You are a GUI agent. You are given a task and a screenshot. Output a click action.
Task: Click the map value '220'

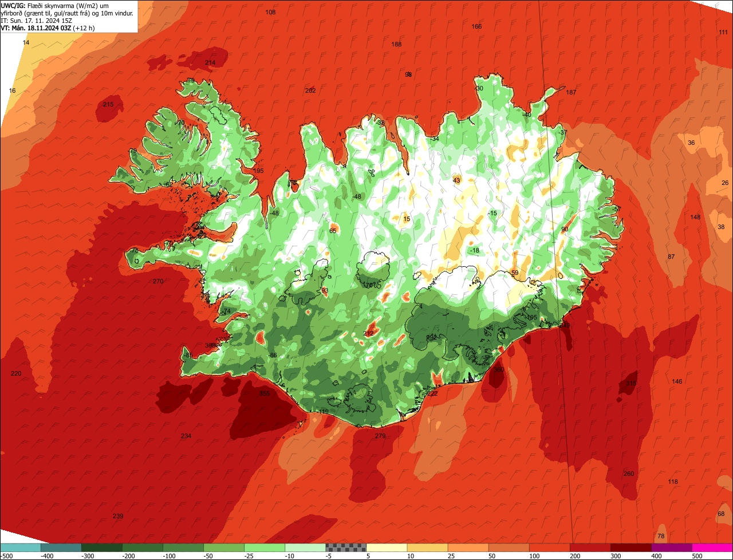(16, 373)
